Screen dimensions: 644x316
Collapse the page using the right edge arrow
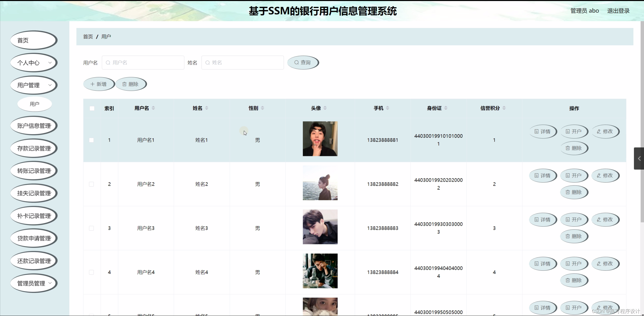click(639, 159)
